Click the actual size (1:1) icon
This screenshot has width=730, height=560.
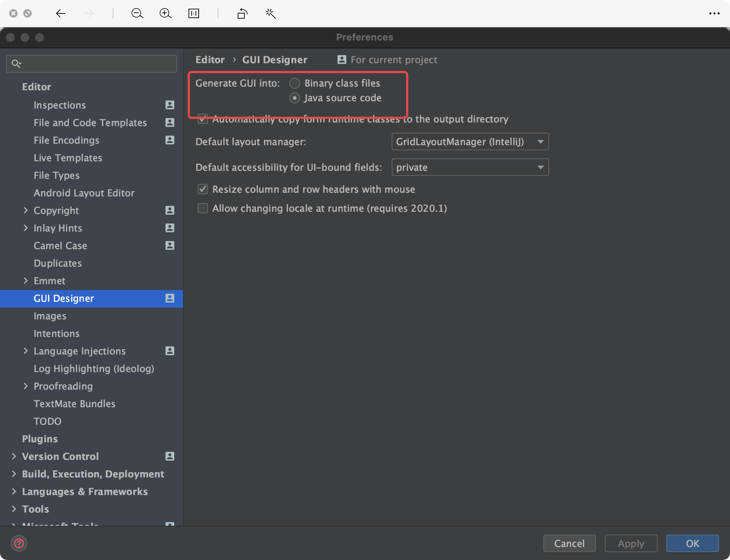[x=193, y=13]
